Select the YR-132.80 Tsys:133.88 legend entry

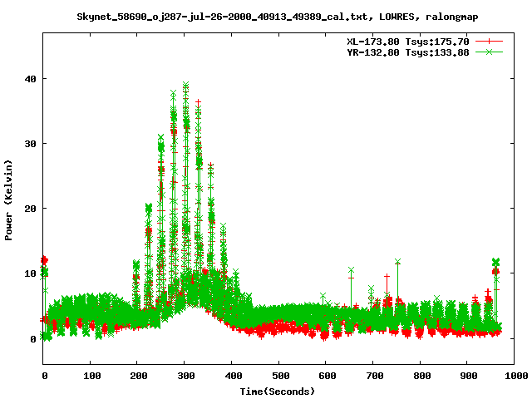408,52
